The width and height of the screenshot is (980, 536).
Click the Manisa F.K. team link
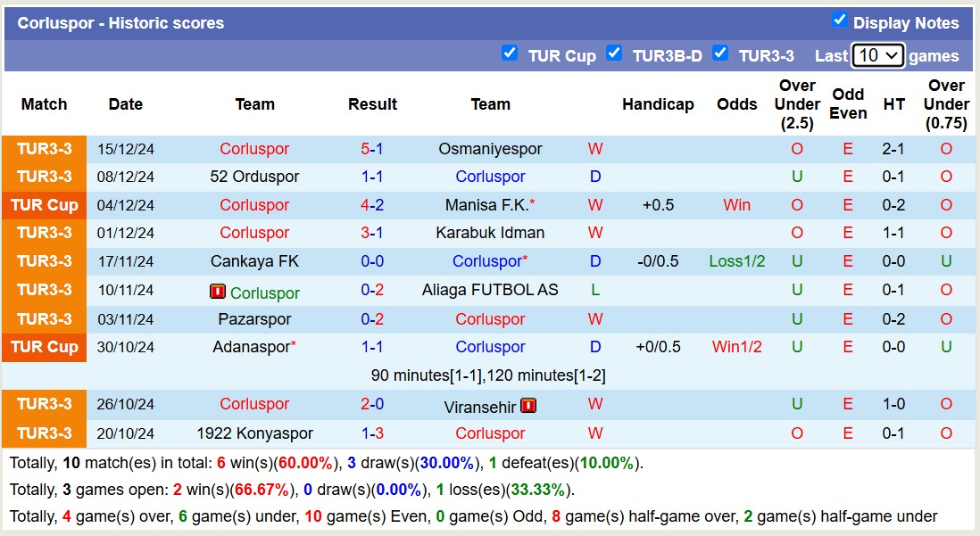(487, 205)
